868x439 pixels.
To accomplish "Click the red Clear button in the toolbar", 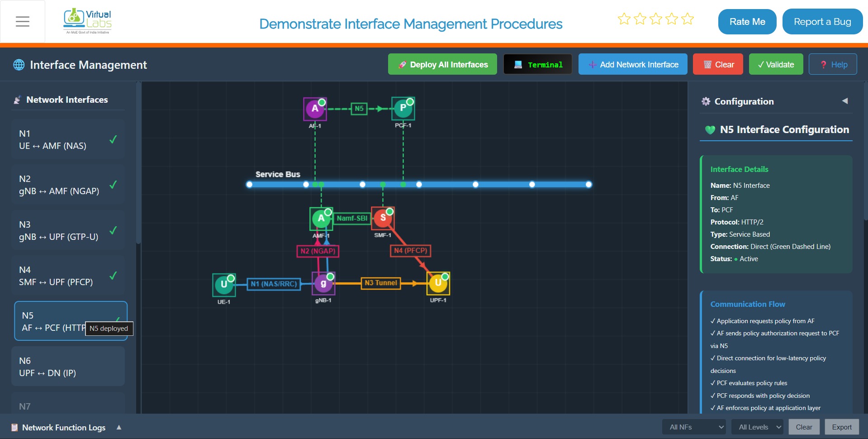I will pyautogui.click(x=719, y=64).
